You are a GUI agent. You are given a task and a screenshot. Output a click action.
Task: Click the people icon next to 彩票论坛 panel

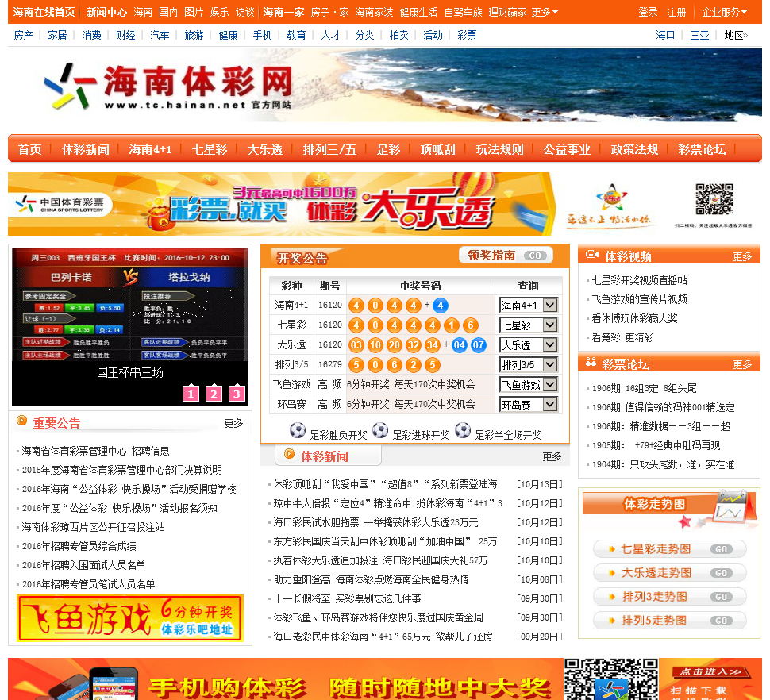591,363
